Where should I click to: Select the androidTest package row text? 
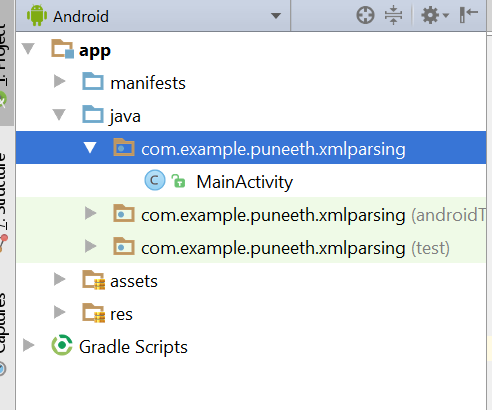(313, 215)
